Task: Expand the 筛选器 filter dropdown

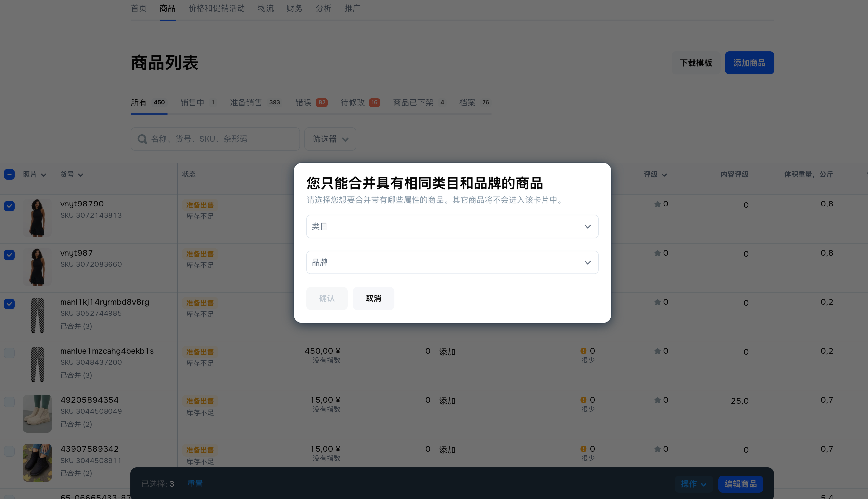Action: point(330,139)
